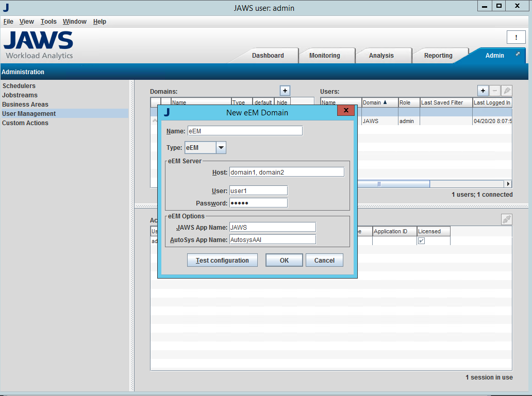
Task: Click the add user plus icon
Action: coord(483,91)
